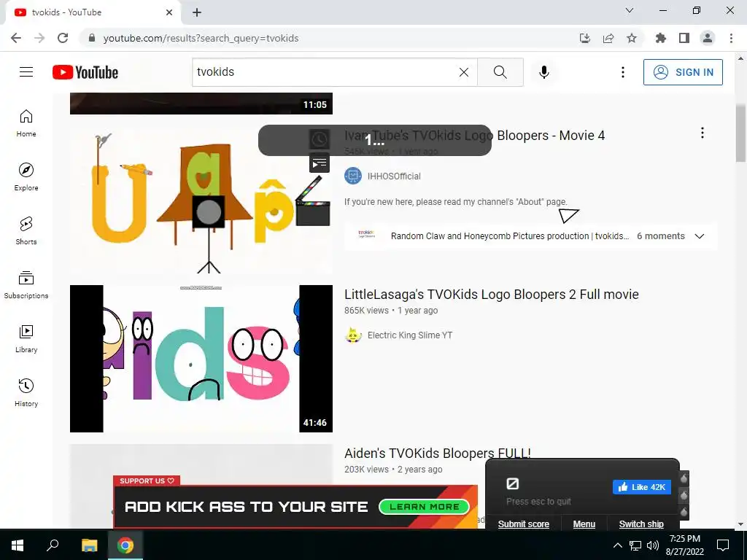Expand the 6 moments chevron
Image resolution: width=747 pixels, height=560 pixels.
700,236
